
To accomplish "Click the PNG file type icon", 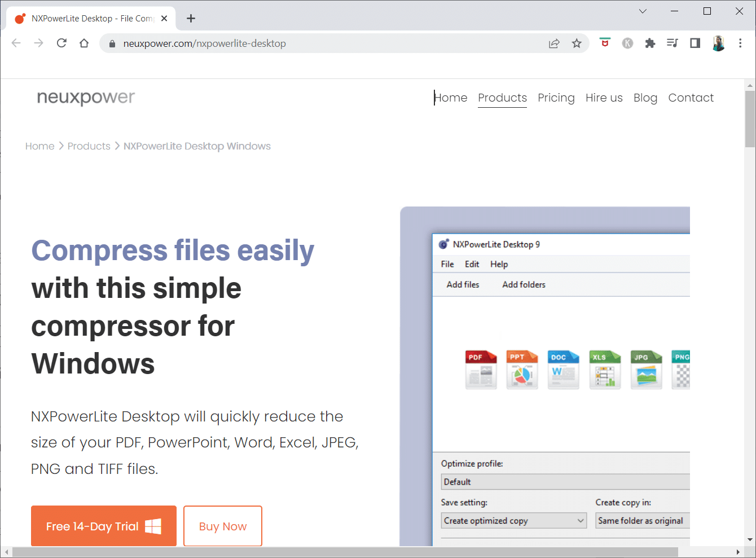I will (x=681, y=370).
